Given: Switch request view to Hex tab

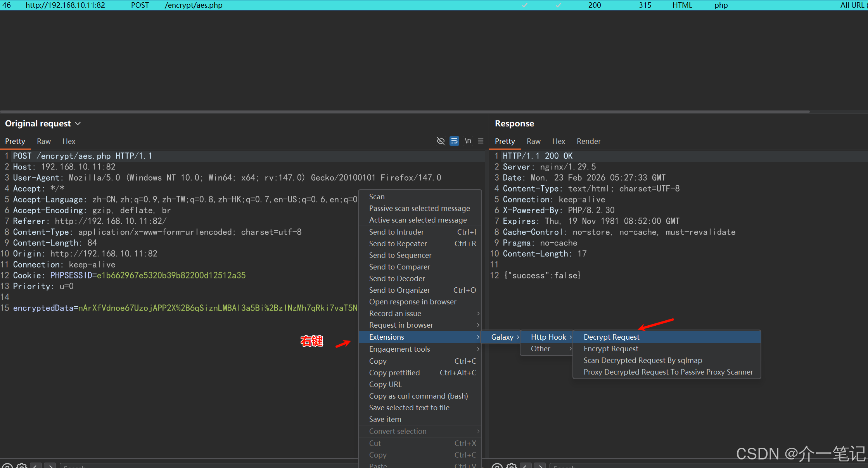Looking at the screenshot, I should coord(69,141).
